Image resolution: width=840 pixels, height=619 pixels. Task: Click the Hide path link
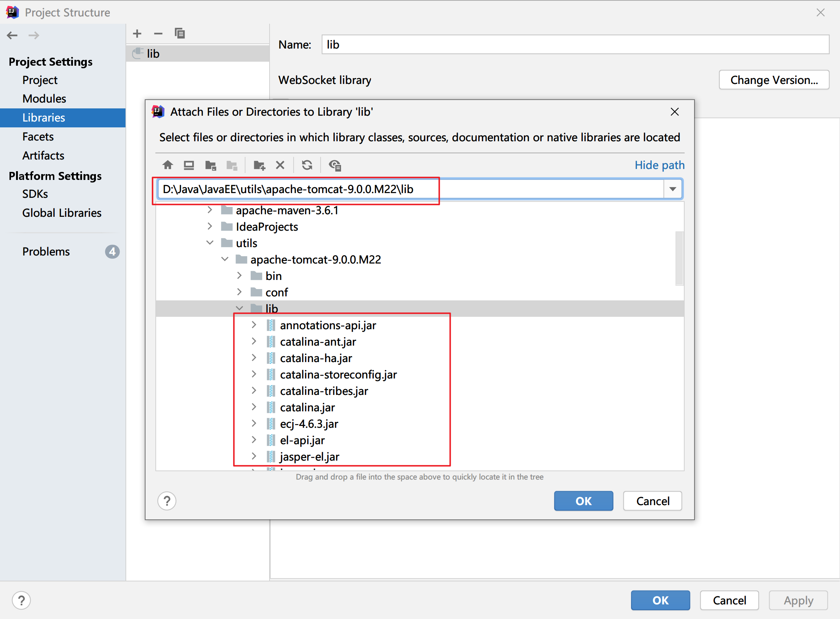[x=659, y=165]
